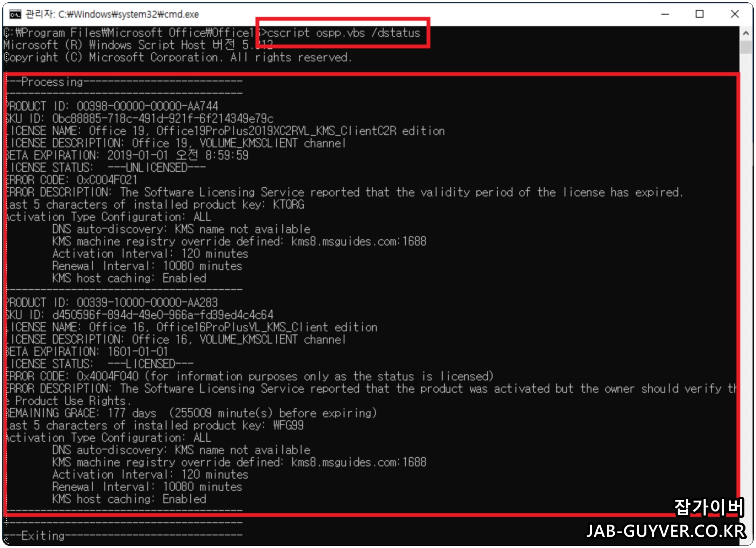Image resolution: width=756 pixels, height=548 pixels.
Task: Click Office16ProPlusVL_KMS_Client license name line
Action: click(191, 327)
